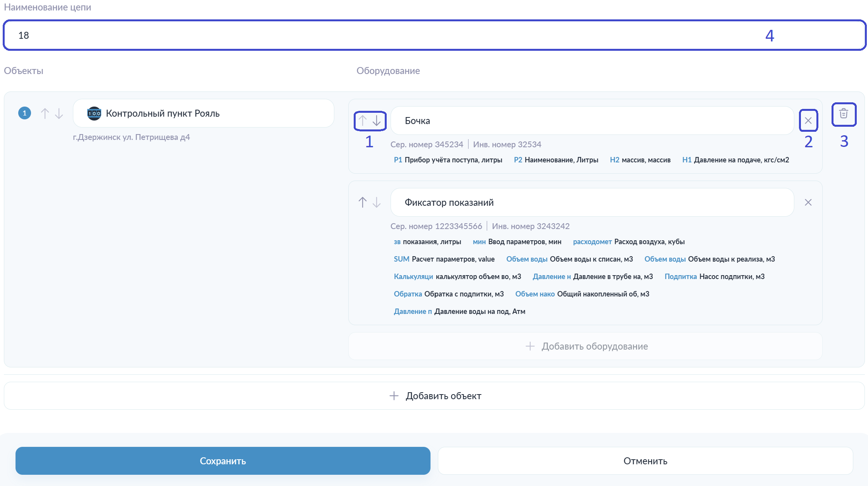This screenshot has width=868, height=486.
Task: Select H1 Давление на подаче parameter
Action: (736, 160)
